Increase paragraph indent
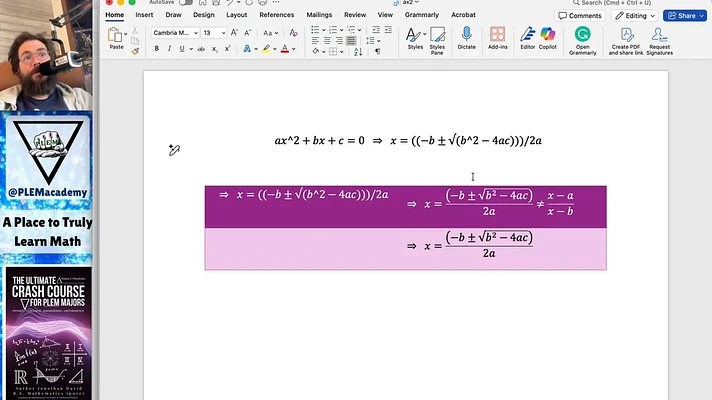Screen dimensions: 712x400 [x=388, y=30]
